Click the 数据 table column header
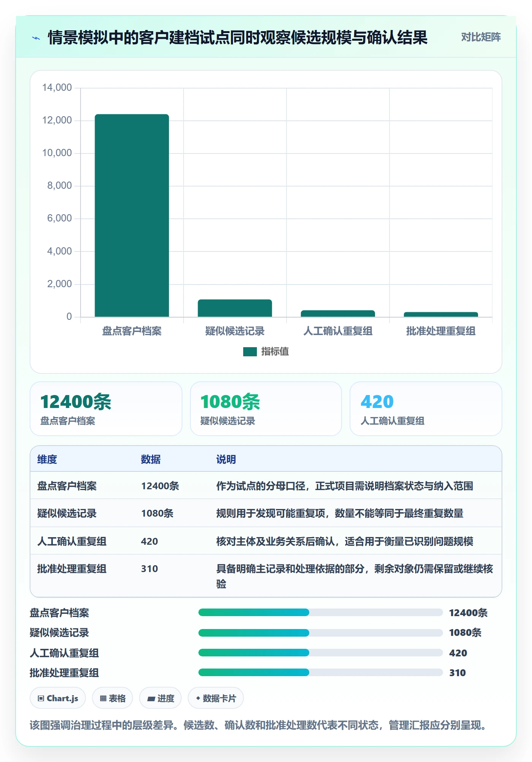 point(151,460)
